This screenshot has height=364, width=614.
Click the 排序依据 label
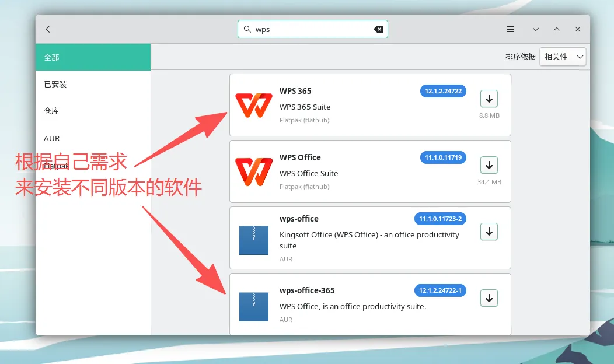point(520,57)
